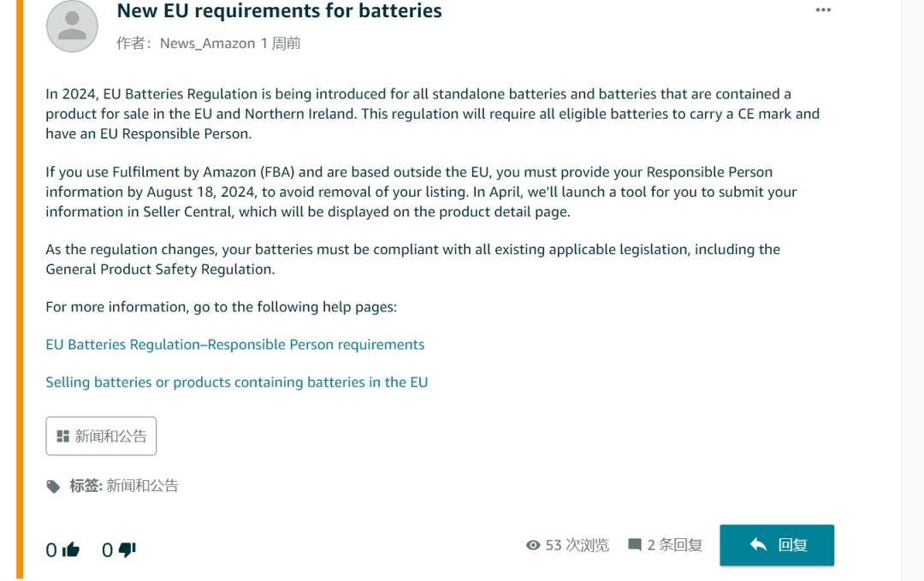Screen dimensions: 924x581
Task: Open News_Amazon author profile
Action: click(208, 43)
